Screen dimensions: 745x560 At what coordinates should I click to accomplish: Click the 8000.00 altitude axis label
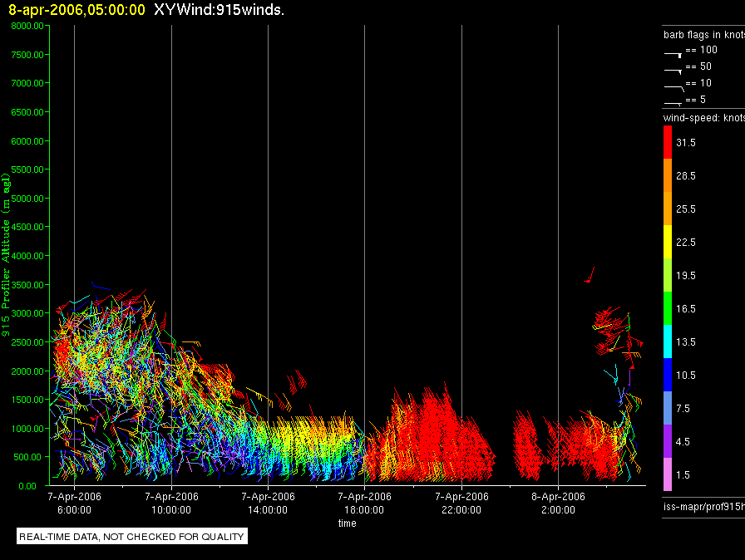(x=27, y=26)
